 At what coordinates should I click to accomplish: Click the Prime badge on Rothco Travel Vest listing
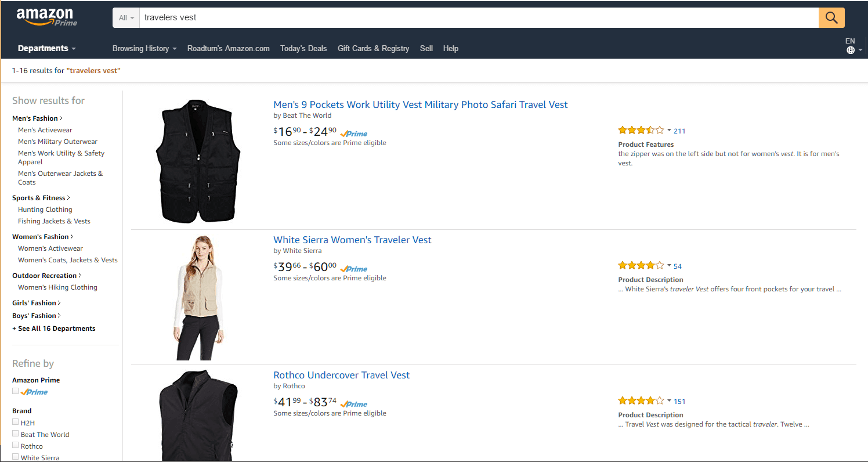[353, 403]
